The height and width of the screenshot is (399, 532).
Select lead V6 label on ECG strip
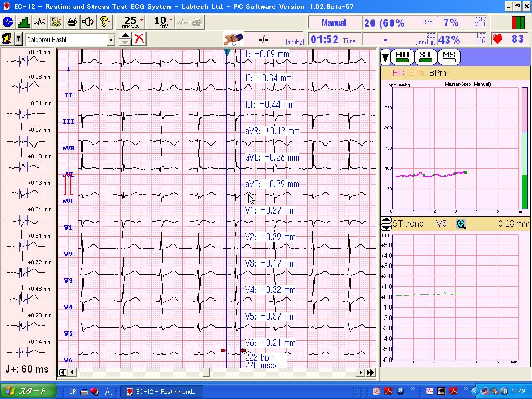tap(68, 360)
